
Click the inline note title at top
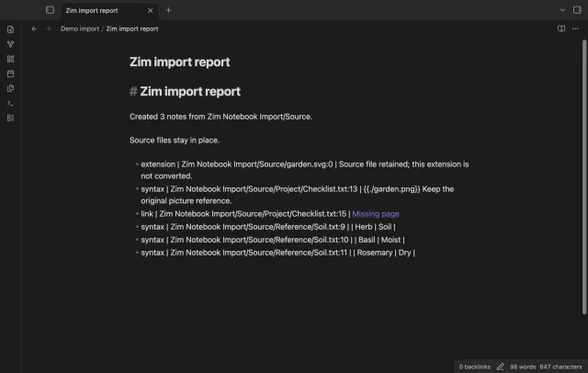click(x=180, y=62)
